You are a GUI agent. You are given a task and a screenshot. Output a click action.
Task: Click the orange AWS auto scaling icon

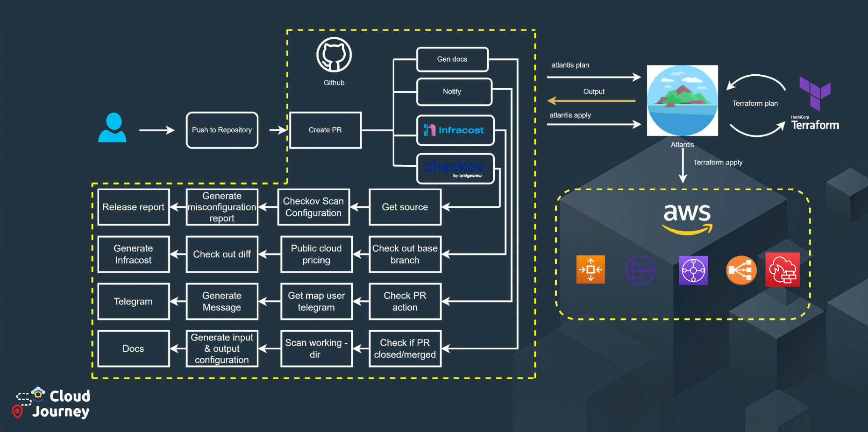[x=591, y=269]
